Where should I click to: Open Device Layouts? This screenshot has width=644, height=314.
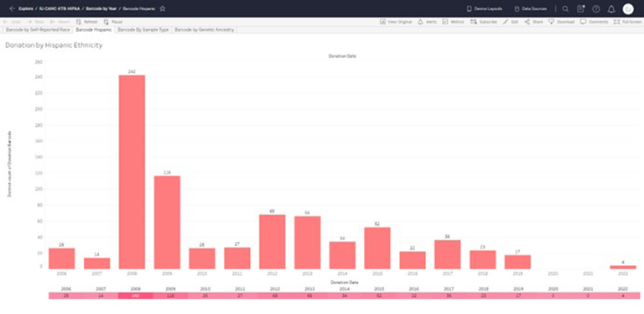pos(485,8)
